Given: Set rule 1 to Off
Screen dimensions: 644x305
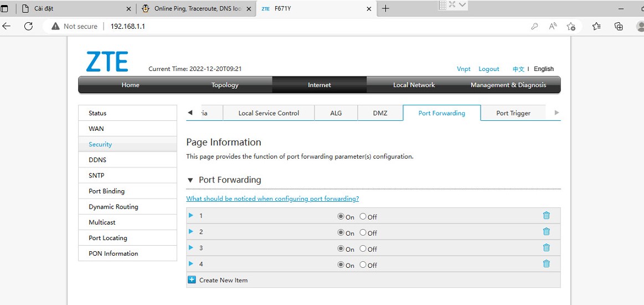Looking at the screenshot, I should tap(363, 217).
